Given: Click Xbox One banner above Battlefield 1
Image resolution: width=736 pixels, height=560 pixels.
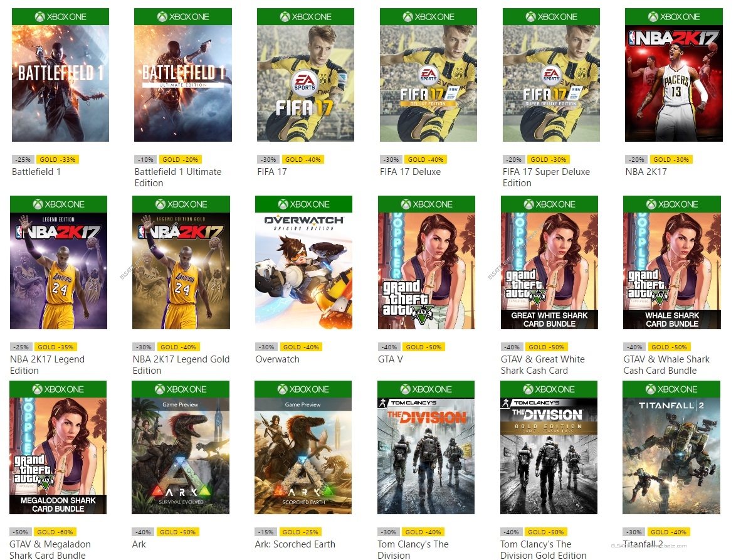Looking at the screenshot, I should pyautogui.click(x=61, y=16).
